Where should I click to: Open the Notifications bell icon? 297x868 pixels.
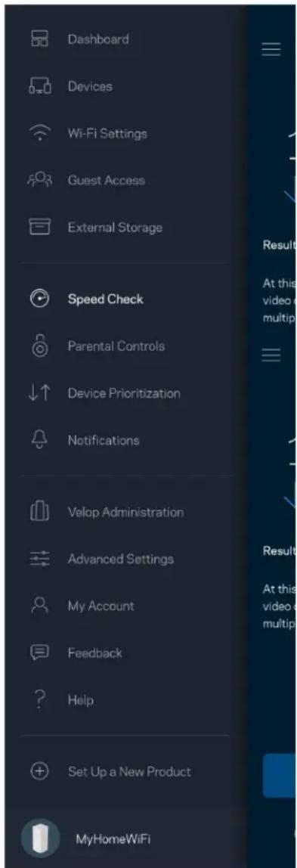[x=39, y=442]
